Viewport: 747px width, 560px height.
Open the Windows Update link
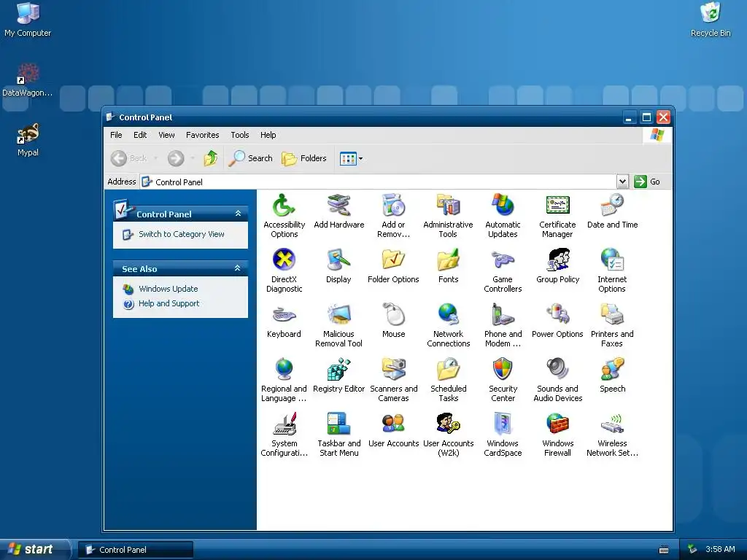point(169,289)
